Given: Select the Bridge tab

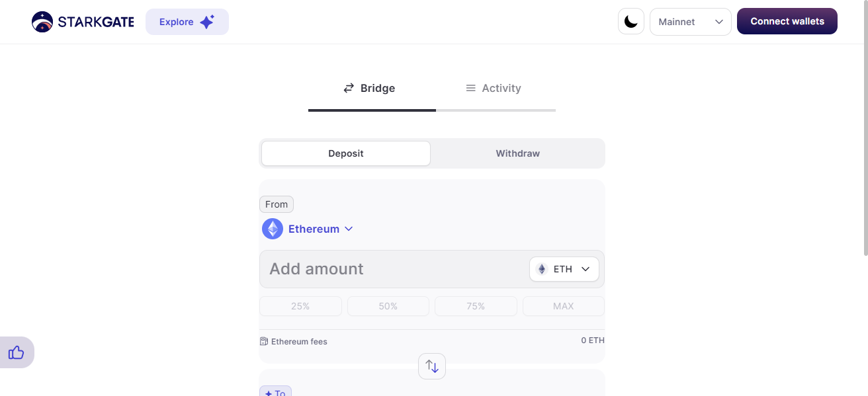Looking at the screenshot, I should coord(369,88).
